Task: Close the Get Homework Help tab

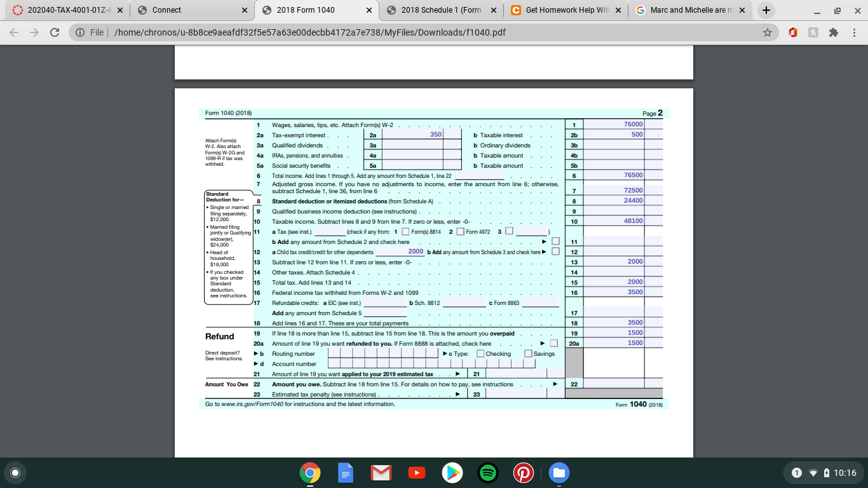Action: [x=618, y=10]
